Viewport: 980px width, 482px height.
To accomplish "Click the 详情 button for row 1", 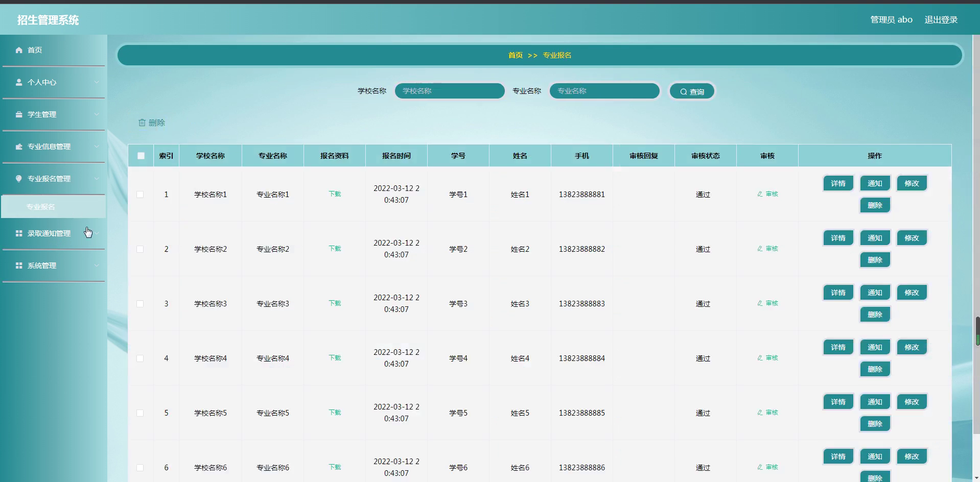I will (838, 183).
